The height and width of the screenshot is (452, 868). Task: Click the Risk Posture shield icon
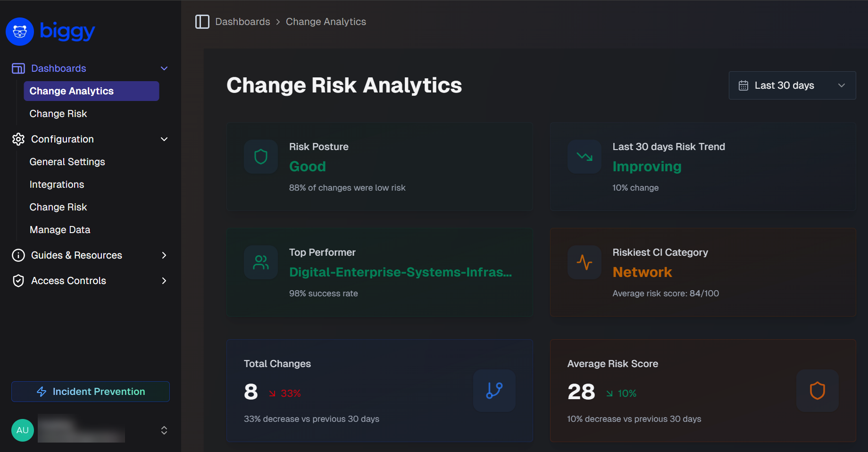tap(260, 157)
